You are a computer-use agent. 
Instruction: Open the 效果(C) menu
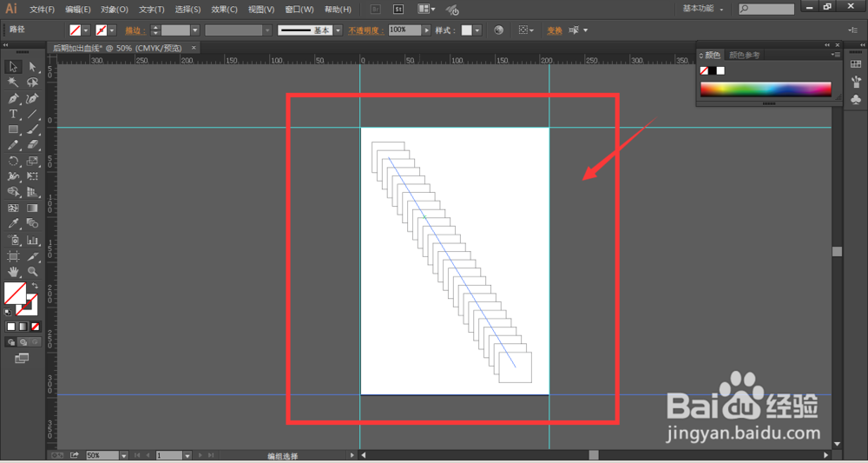click(x=224, y=10)
